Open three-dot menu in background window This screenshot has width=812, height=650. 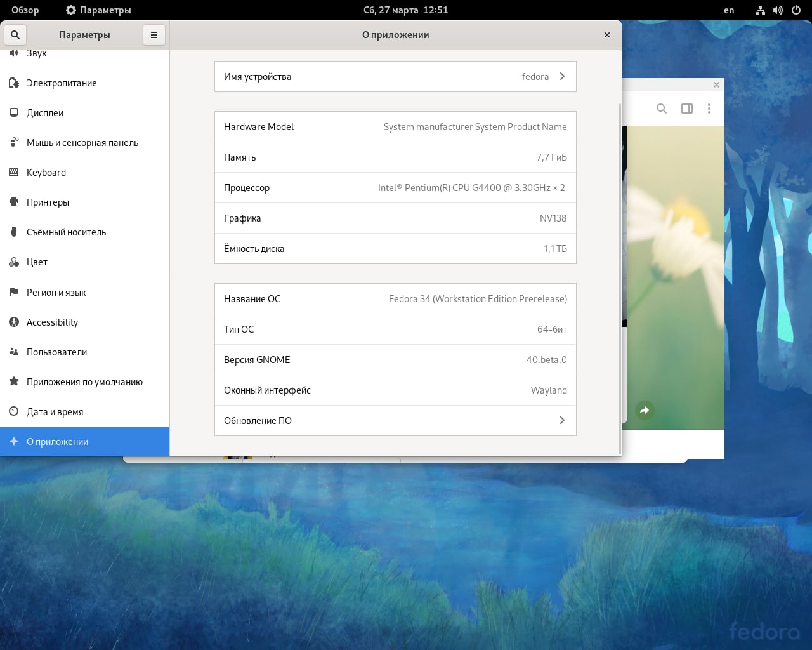click(709, 109)
